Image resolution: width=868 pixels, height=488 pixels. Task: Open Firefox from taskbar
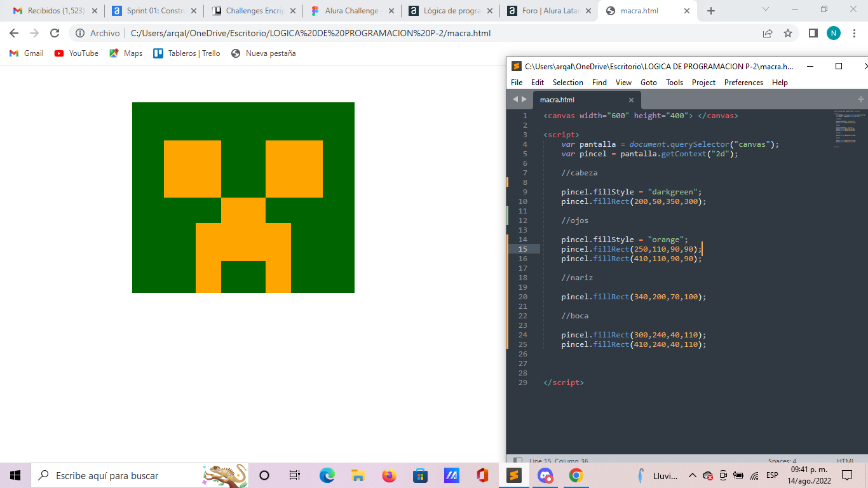(x=389, y=475)
